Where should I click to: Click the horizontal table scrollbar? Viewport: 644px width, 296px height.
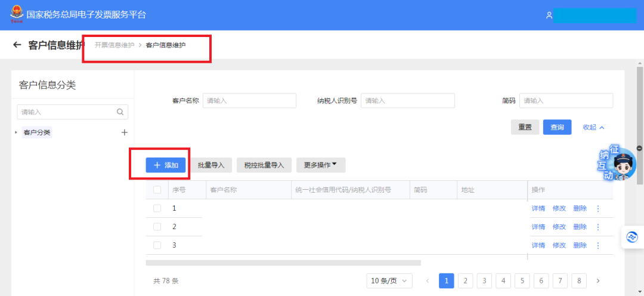coord(283,263)
